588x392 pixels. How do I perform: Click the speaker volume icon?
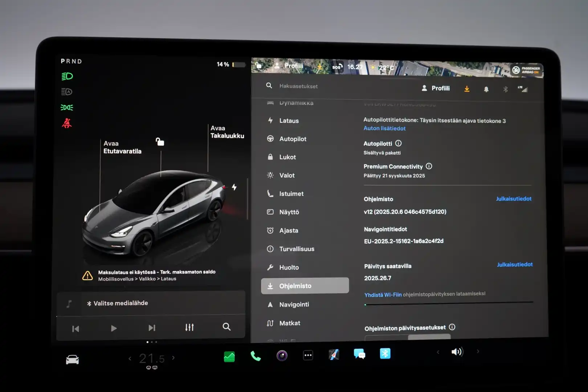pos(457,352)
